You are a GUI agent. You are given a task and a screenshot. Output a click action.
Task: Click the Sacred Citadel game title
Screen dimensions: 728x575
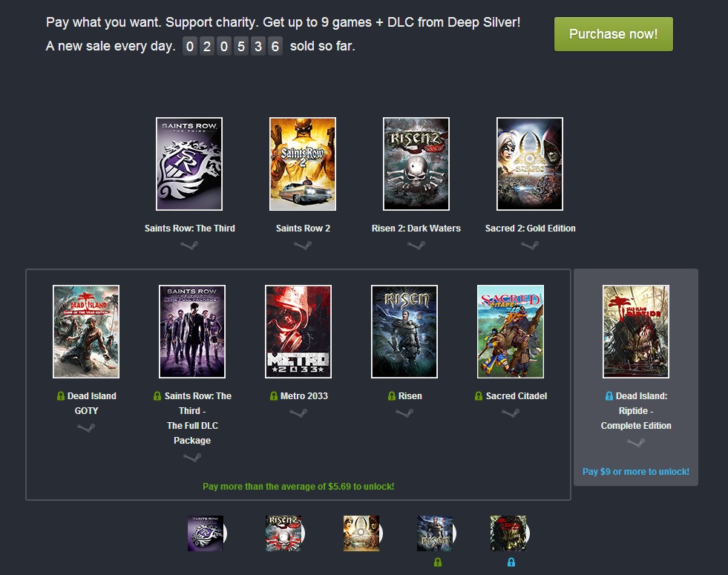click(x=516, y=396)
